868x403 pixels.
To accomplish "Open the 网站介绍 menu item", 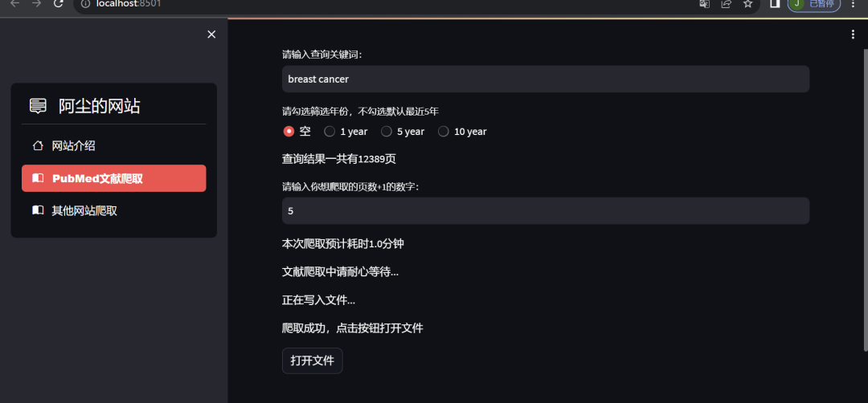I will [x=114, y=146].
